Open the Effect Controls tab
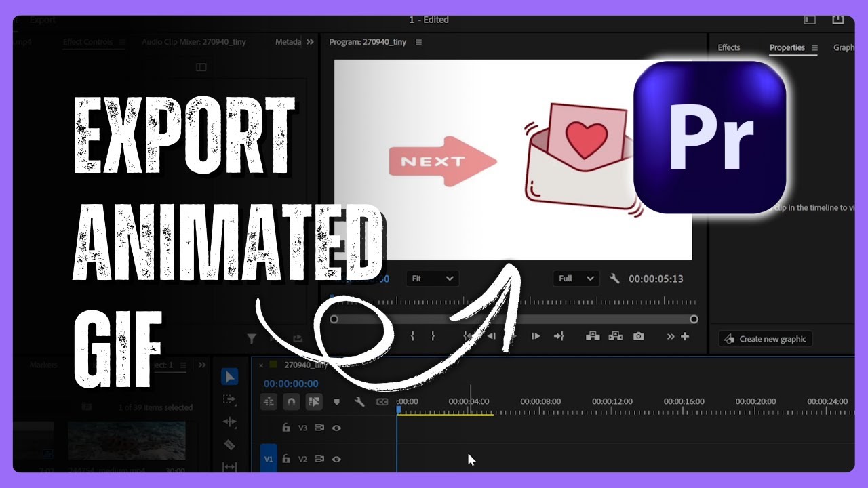The height and width of the screenshot is (488, 868). pyautogui.click(x=88, y=42)
